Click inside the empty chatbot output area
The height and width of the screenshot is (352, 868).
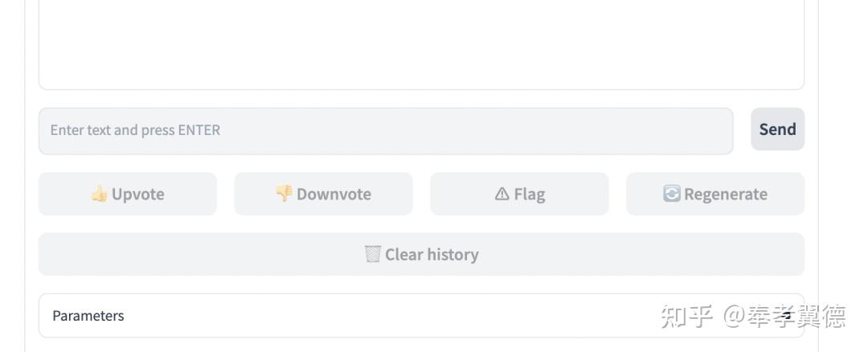tap(421, 44)
